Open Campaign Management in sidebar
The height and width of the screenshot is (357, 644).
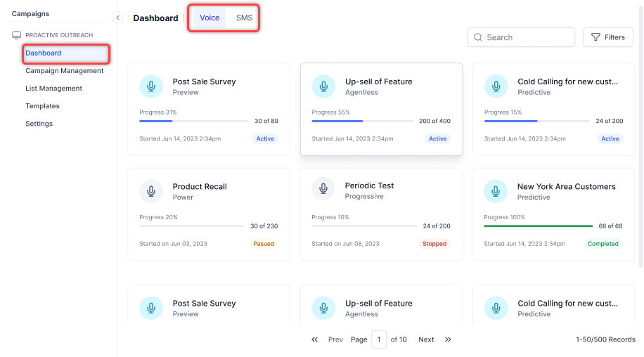point(65,70)
